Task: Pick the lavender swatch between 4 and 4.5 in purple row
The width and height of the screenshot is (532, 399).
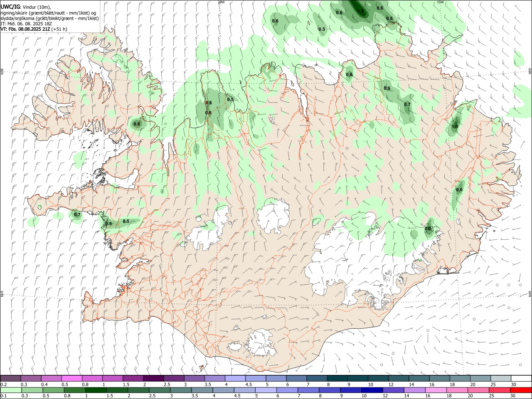Action: [x=235, y=378]
